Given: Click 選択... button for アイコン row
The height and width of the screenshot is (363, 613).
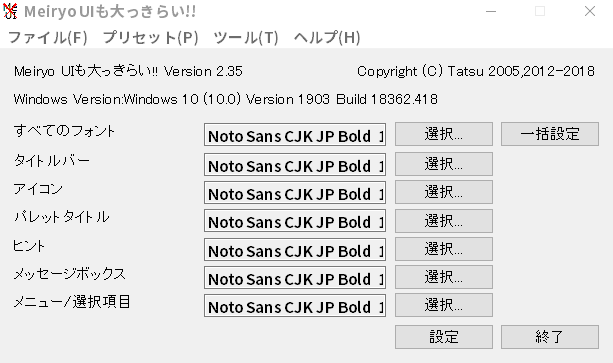Looking at the screenshot, I should (x=444, y=192).
